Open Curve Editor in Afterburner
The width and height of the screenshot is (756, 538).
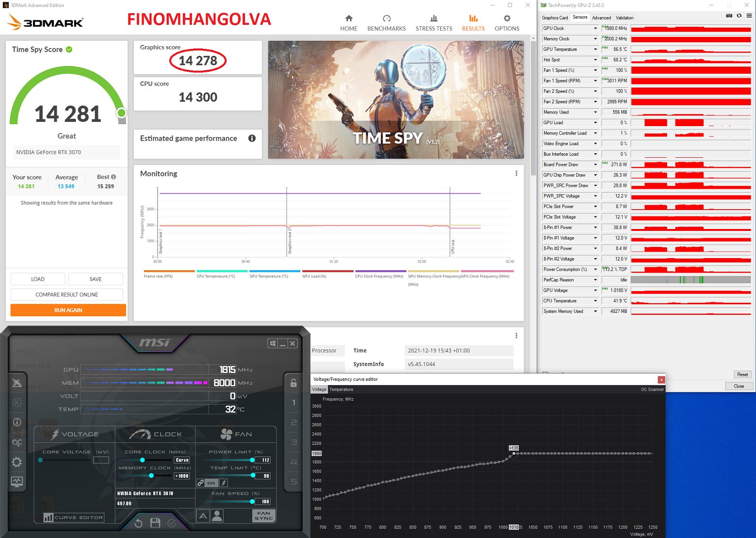(x=74, y=517)
